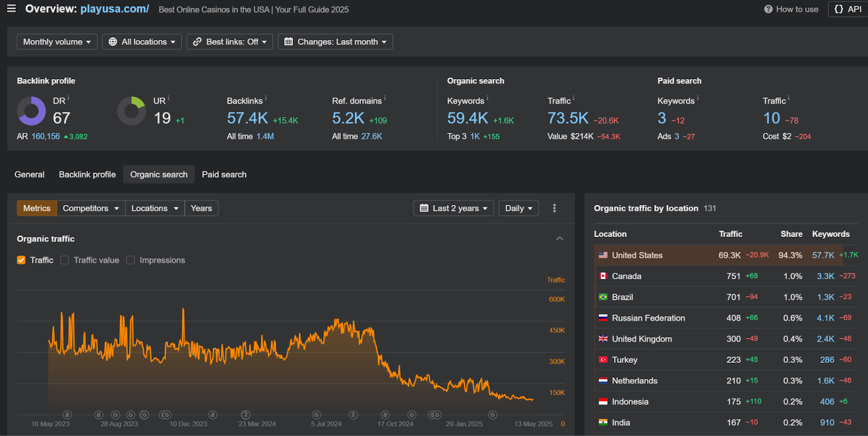This screenshot has height=436, width=868.
Task: Switch to the General tab
Action: pyautogui.click(x=29, y=175)
